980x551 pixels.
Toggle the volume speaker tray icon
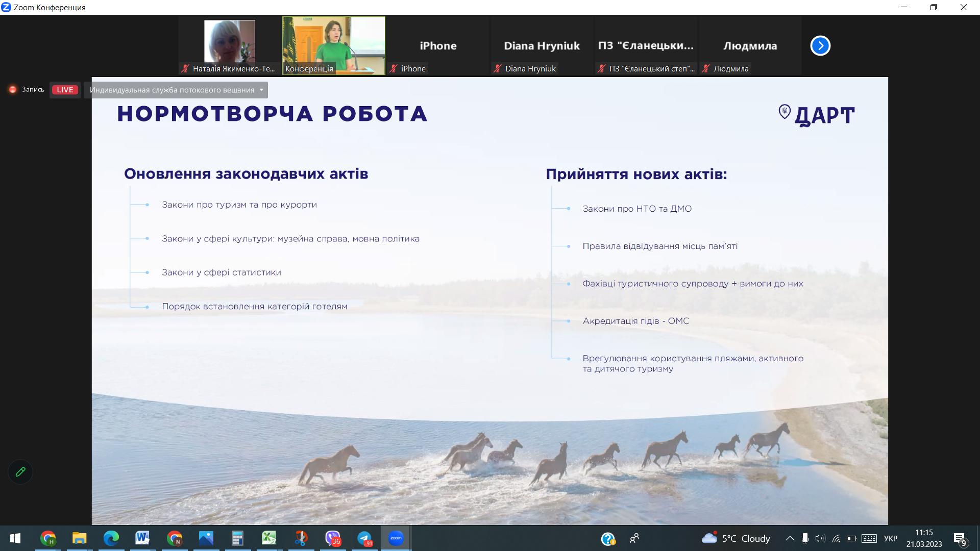coord(820,538)
